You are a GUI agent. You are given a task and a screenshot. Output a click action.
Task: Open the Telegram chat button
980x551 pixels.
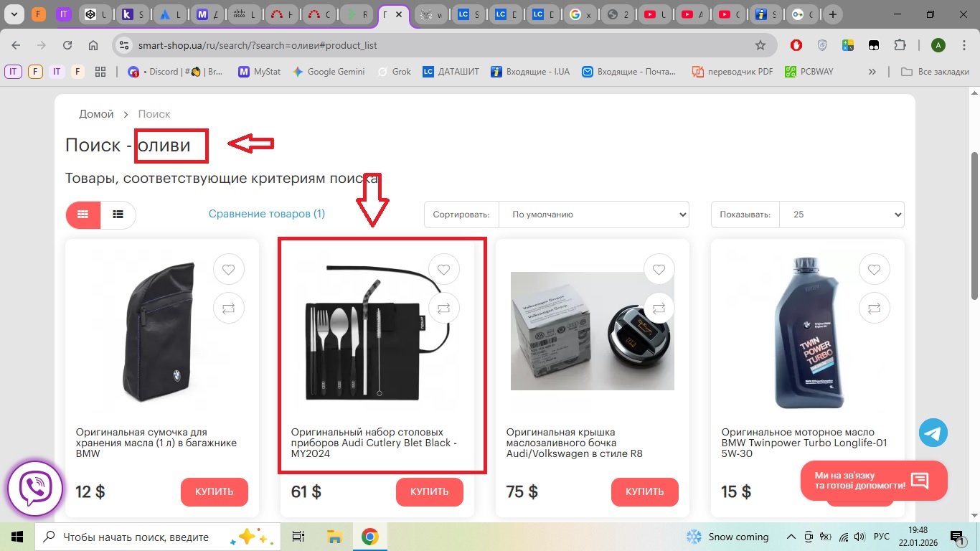[933, 433]
